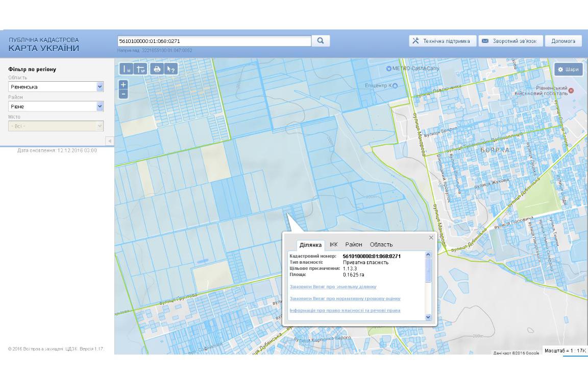
Task: Click the cadastral number search field
Action: click(x=214, y=41)
